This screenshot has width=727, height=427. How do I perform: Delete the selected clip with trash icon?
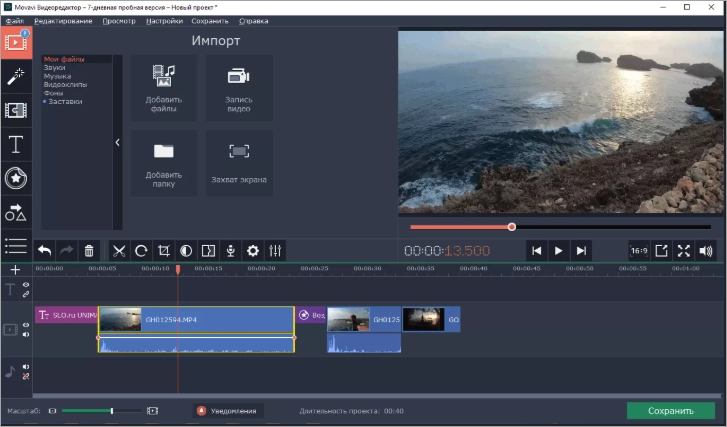tap(89, 251)
